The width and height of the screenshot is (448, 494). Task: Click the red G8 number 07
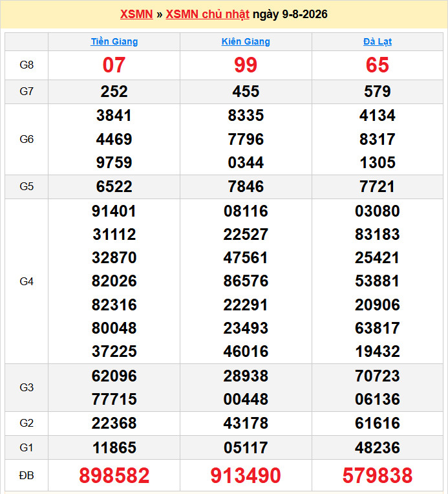[x=114, y=65]
